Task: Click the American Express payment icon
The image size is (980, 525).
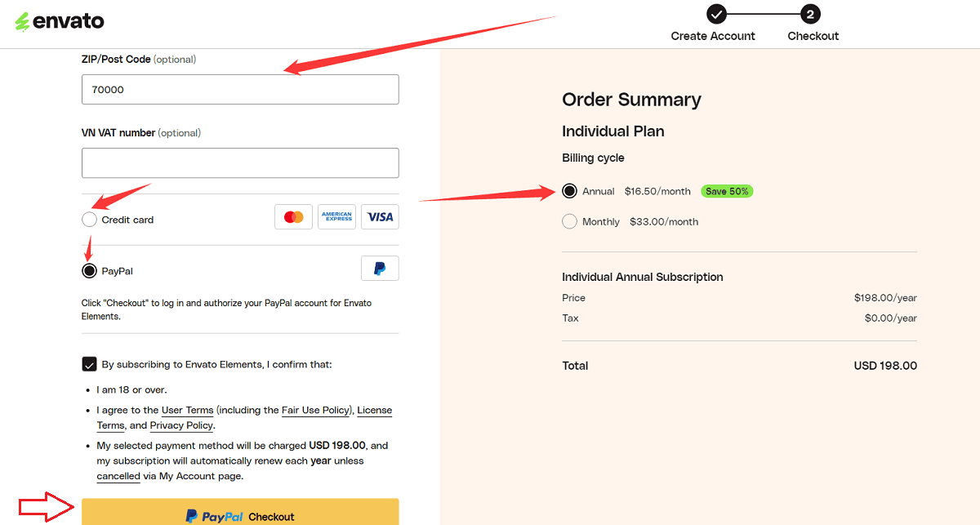Action: click(336, 216)
